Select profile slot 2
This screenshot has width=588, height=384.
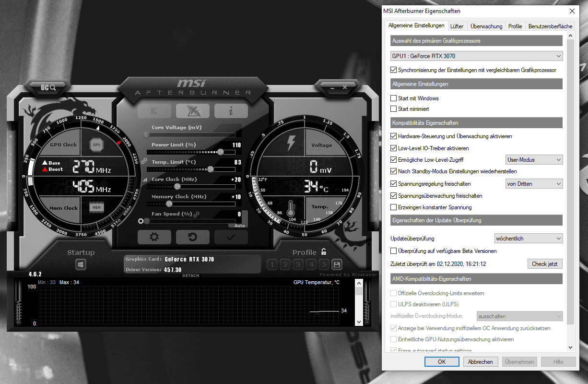click(285, 264)
